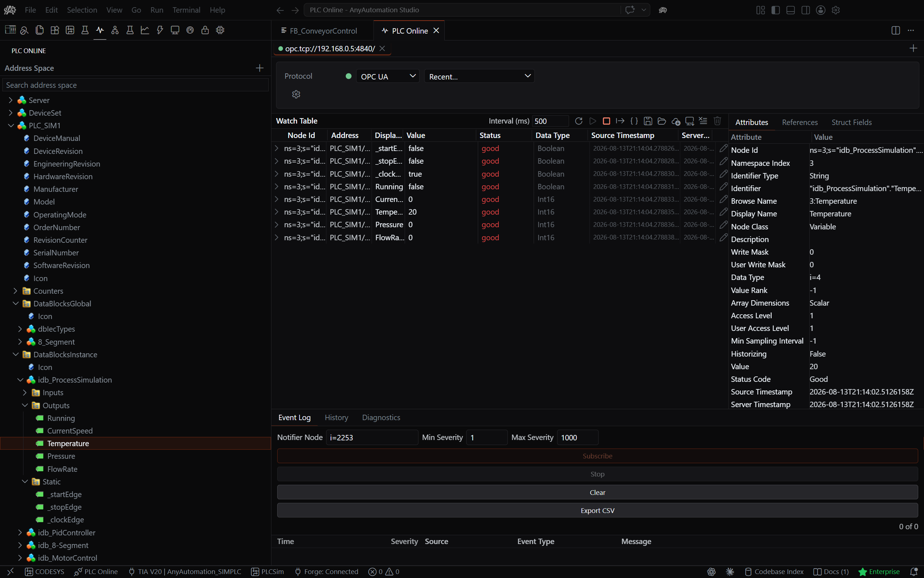Collapse the PLC_SIM1 node
This screenshot has height=578, width=924.
(x=11, y=125)
